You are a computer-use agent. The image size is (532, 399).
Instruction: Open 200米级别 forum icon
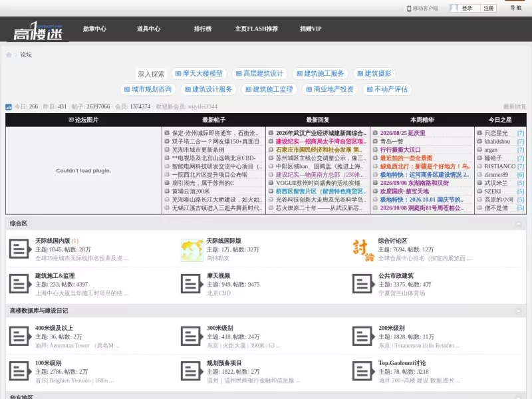363,336
